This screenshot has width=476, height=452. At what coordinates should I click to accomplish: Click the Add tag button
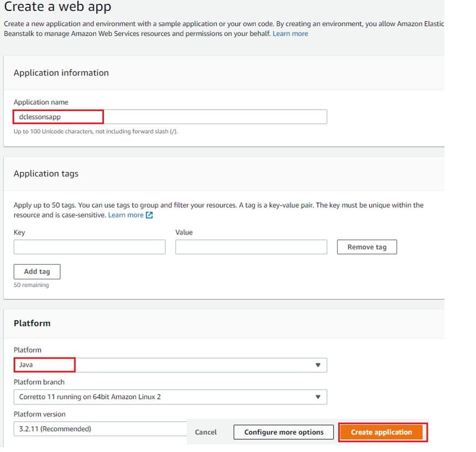[37, 272]
